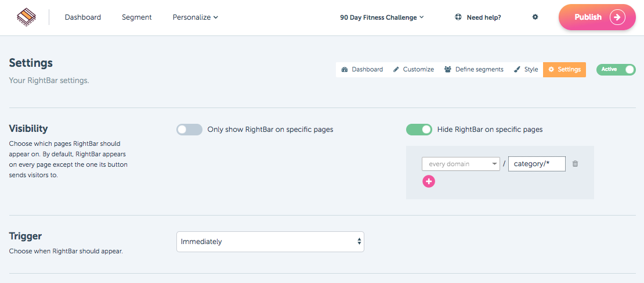This screenshot has height=283, width=644.
Task: Switch to the Define segments tab
Action: click(x=473, y=70)
